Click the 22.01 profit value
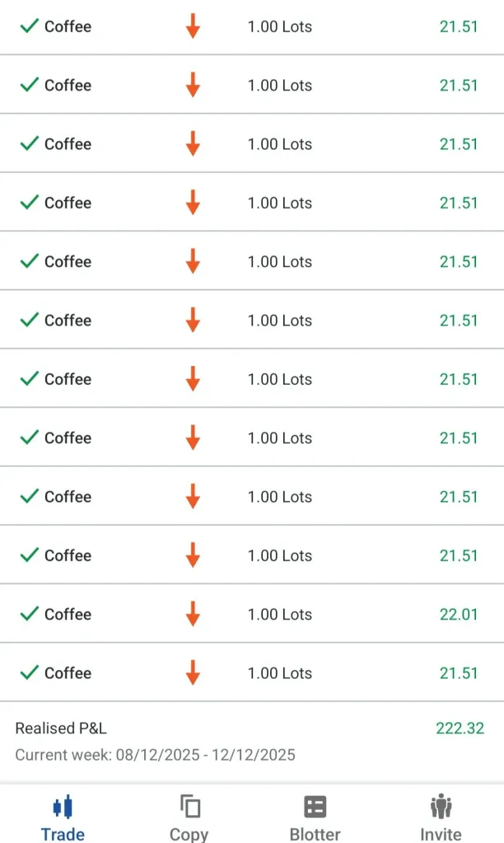 click(458, 614)
